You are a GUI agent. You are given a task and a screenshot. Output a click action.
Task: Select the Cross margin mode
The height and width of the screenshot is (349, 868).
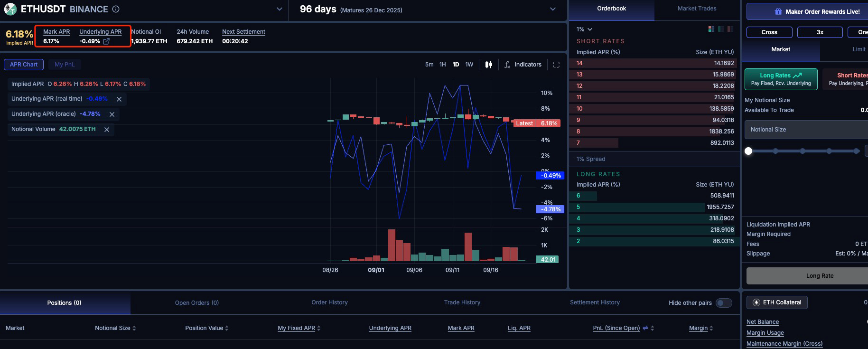(769, 32)
